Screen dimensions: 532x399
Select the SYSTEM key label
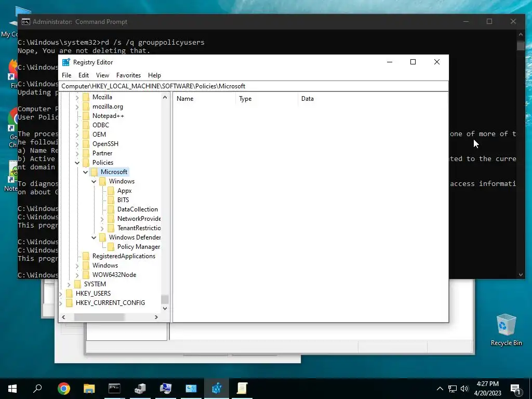tap(95, 284)
